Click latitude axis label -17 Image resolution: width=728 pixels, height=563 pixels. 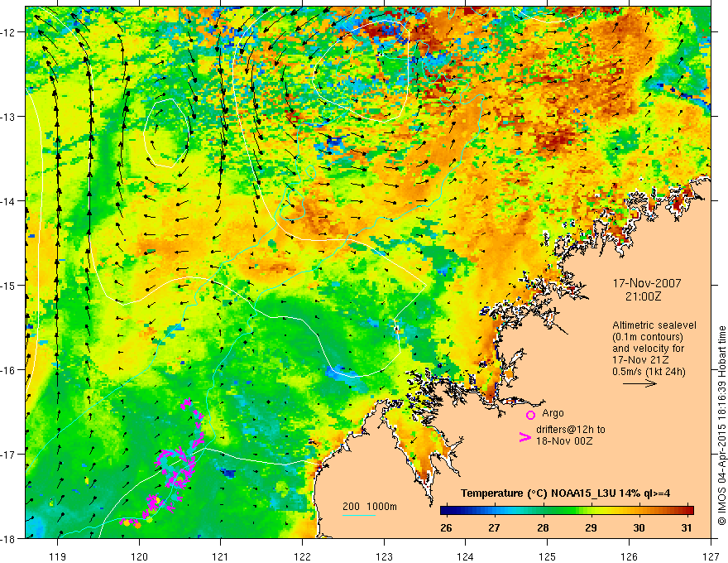click(x=9, y=455)
